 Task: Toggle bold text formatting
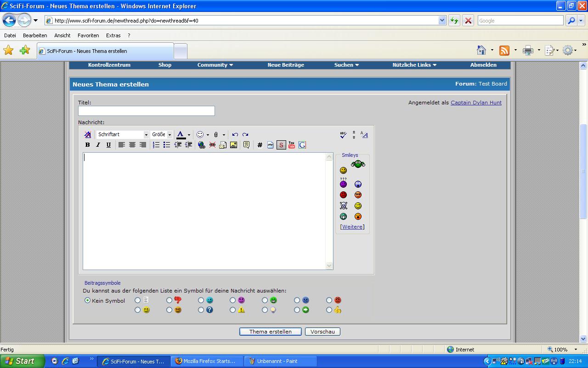(x=87, y=145)
